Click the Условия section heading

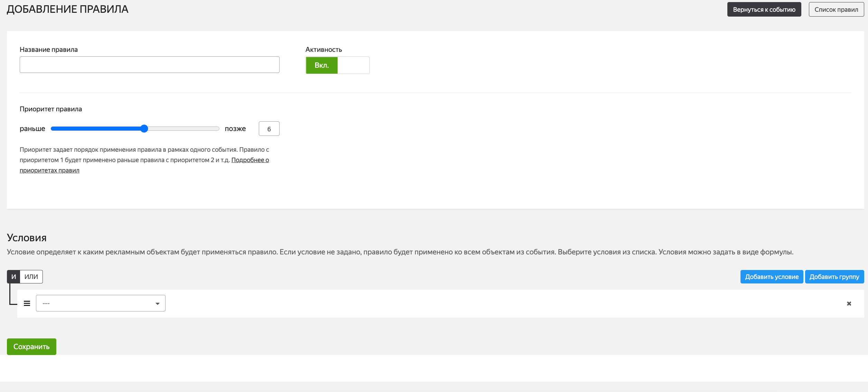pyautogui.click(x=27, y=238)
